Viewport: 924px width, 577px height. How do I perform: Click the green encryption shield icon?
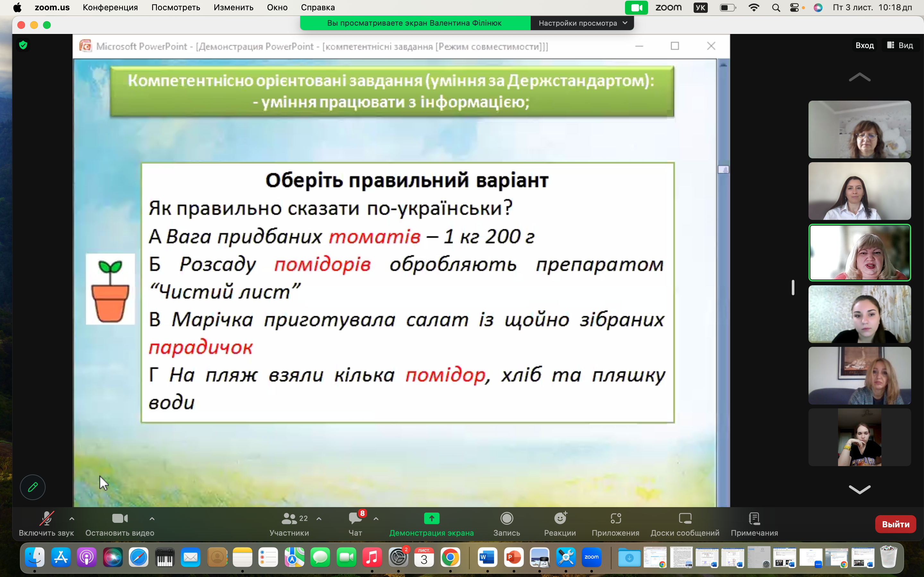click(23, 45)
